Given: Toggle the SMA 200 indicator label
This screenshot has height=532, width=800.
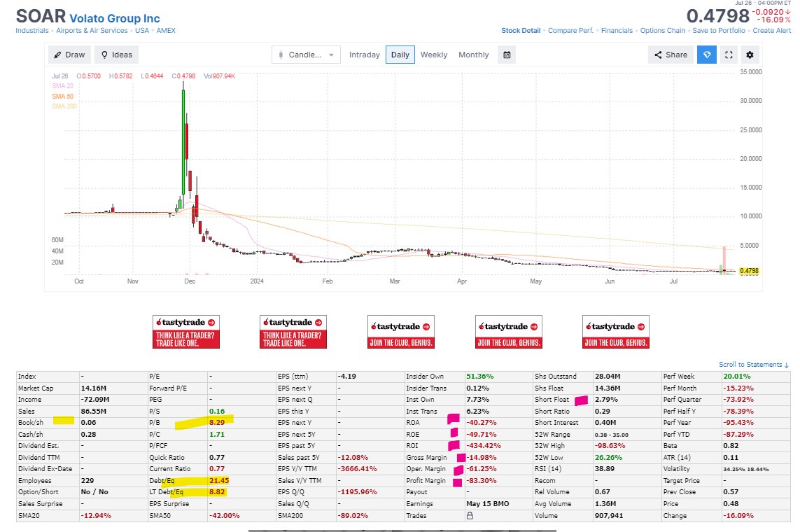Looking at the screenshot, I should [64, 106].
